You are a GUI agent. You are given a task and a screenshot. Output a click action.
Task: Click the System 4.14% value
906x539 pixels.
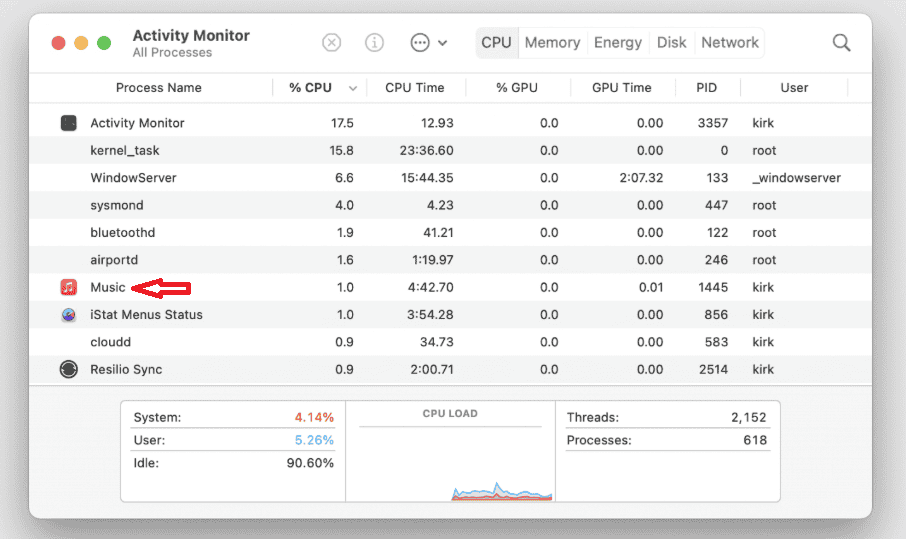(x=314, y=417)
